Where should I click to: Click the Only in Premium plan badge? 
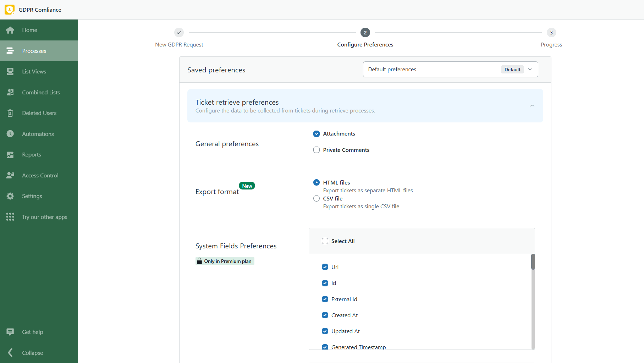tap(225, 261)
